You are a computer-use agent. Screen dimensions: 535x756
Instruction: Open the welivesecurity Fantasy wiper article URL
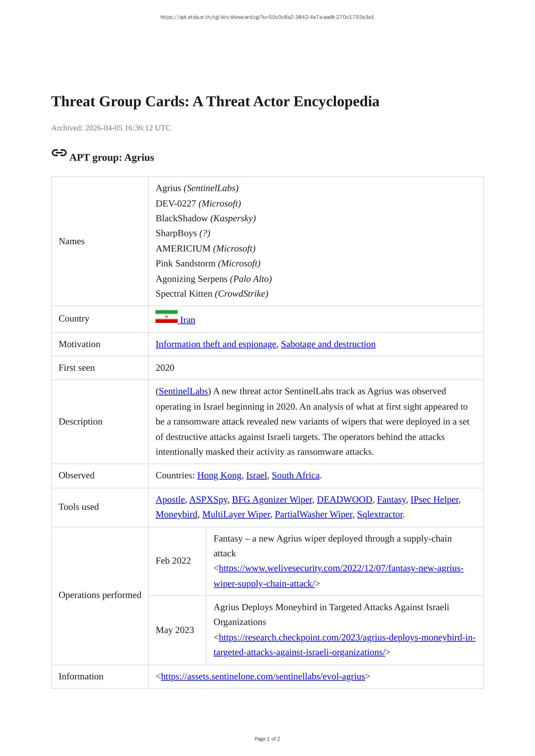coord(341,568)
